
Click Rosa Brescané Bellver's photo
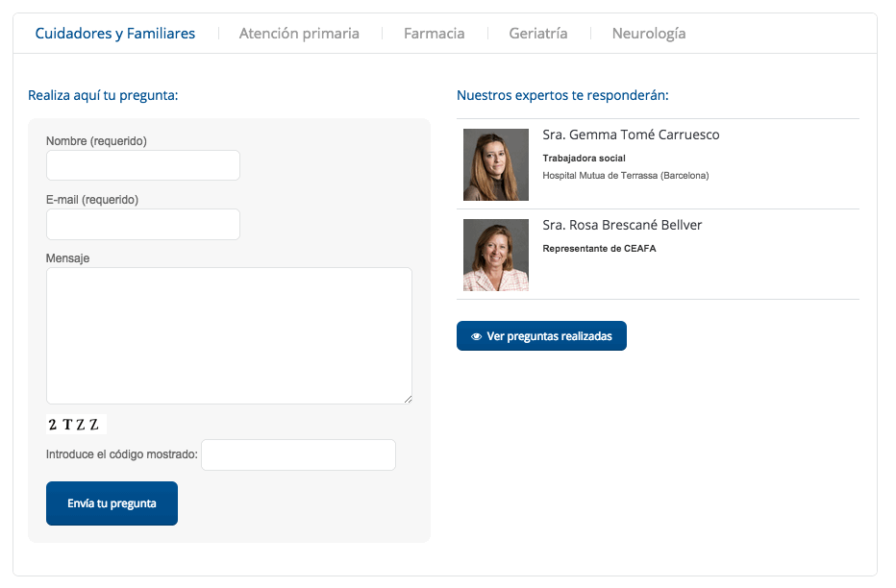496,255
